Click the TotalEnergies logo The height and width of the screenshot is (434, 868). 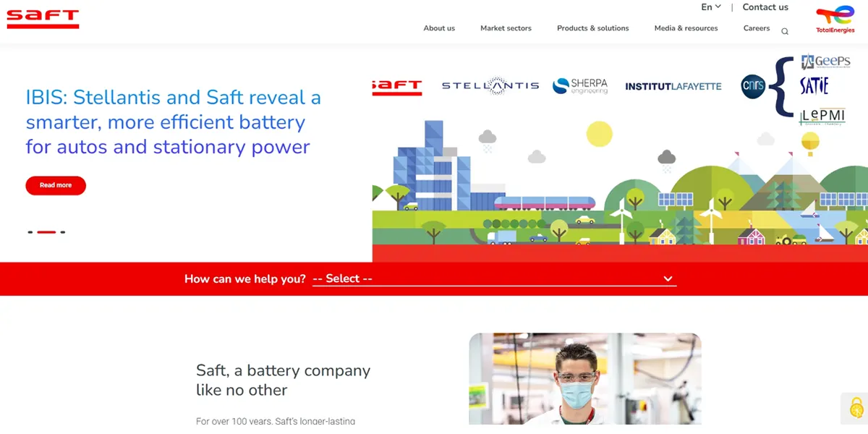coord(835,20)
